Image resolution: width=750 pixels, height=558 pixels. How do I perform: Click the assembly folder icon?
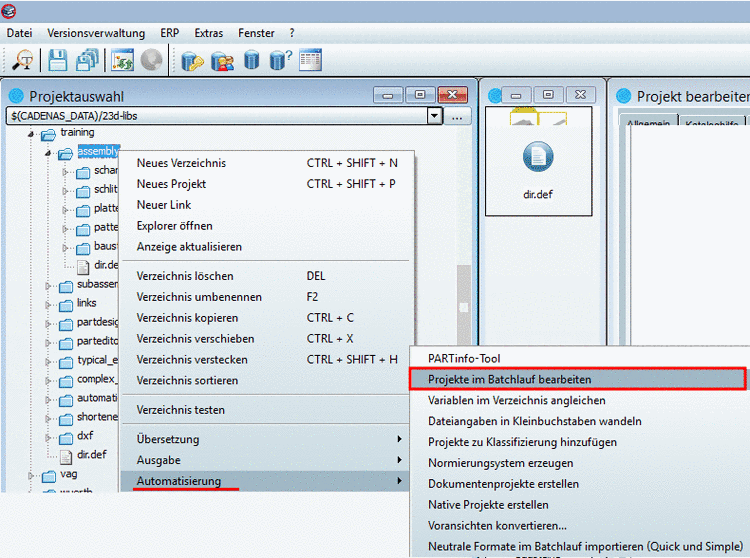pos(66,153)
